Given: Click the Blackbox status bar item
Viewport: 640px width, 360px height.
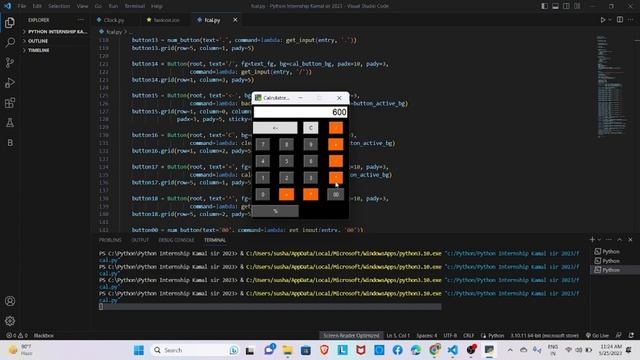Looking at the screenshot, I should point(44,336).
